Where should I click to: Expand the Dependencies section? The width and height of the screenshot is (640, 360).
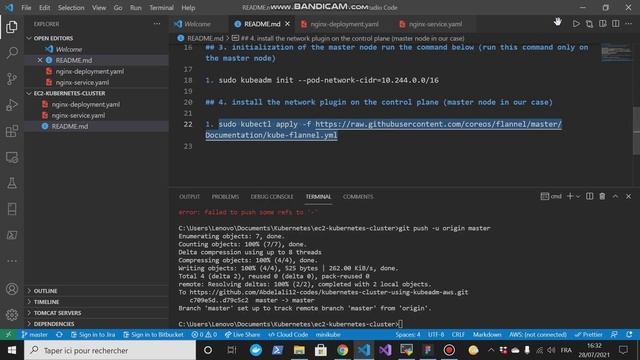54,324
